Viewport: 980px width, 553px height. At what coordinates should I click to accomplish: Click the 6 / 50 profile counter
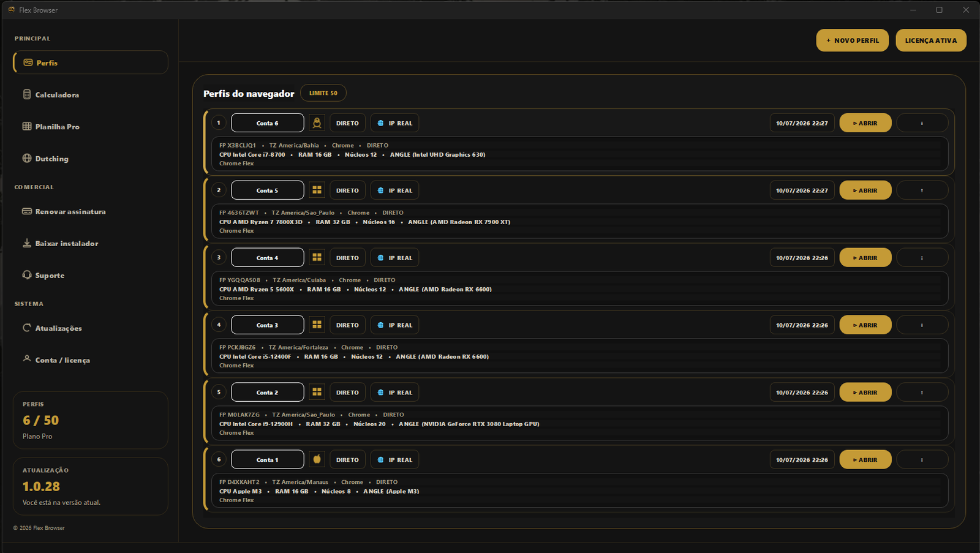40,420
